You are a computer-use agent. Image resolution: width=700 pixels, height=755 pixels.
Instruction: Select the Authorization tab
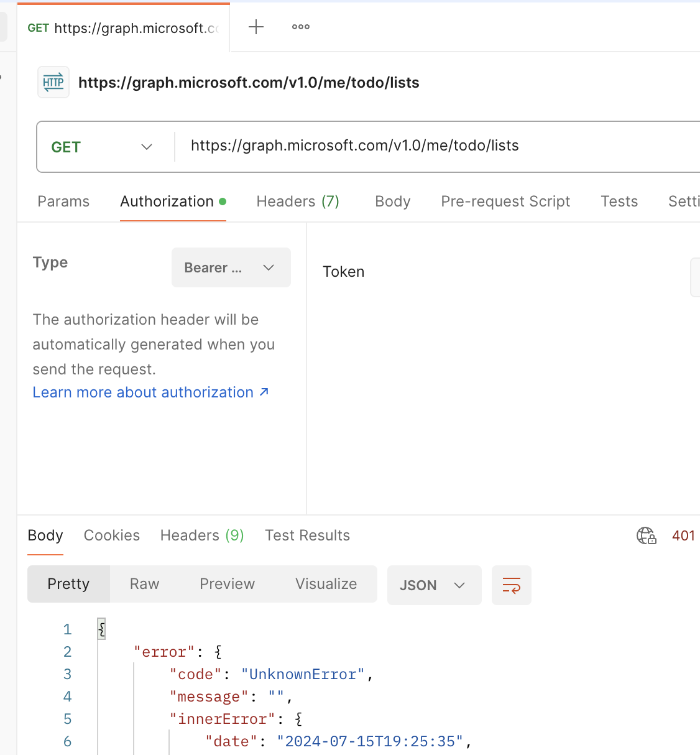[x=173, y=201]
